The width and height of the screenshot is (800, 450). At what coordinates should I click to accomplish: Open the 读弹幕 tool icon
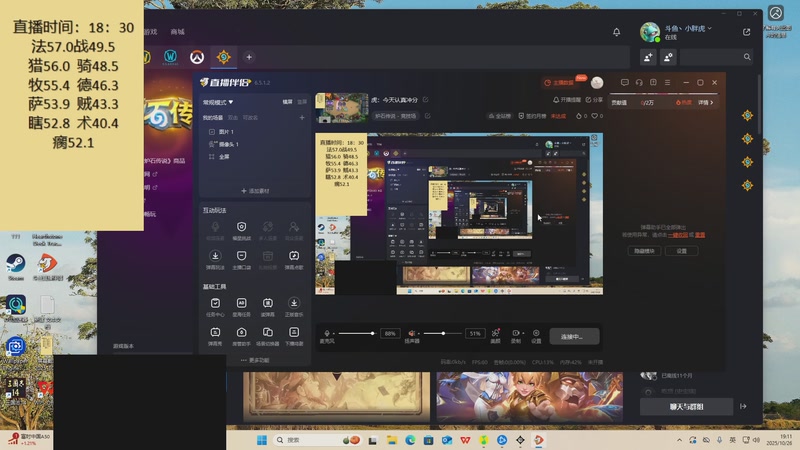tap(267, 303)
